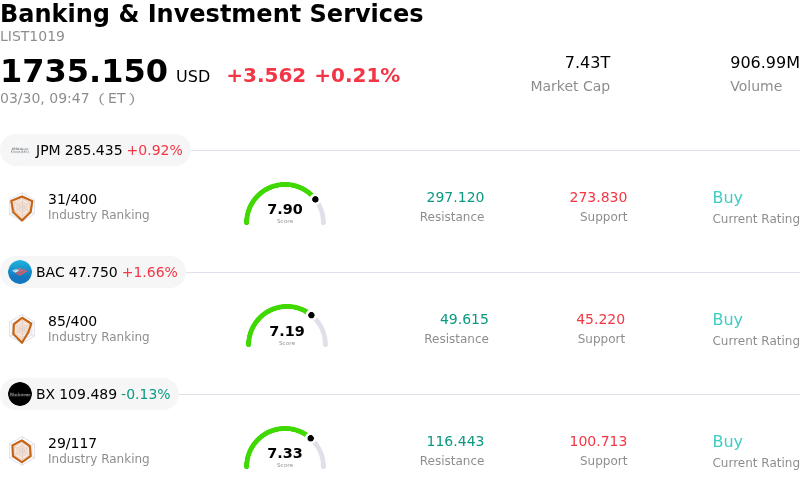Image resolution: width=800 pixels, height=488 pixels.
Task: Click BX industry ranking radar icon
Action: click(x=21, y=451)
